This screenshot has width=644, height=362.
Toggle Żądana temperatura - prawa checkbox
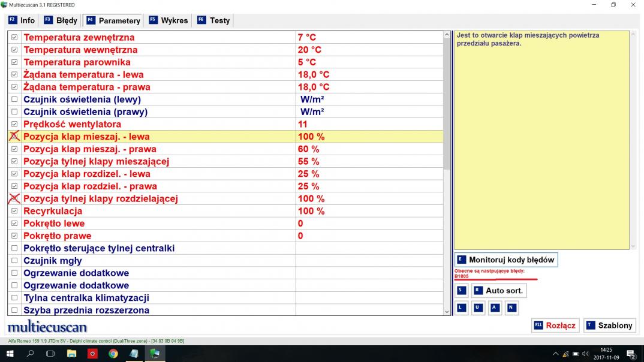coord(14,87)
